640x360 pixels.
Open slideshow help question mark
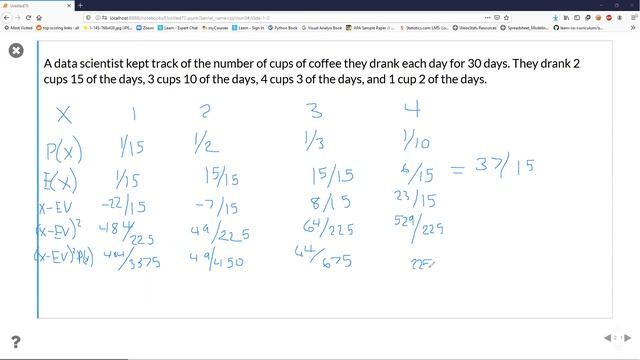pyautogui.click(x=16, y=342)
